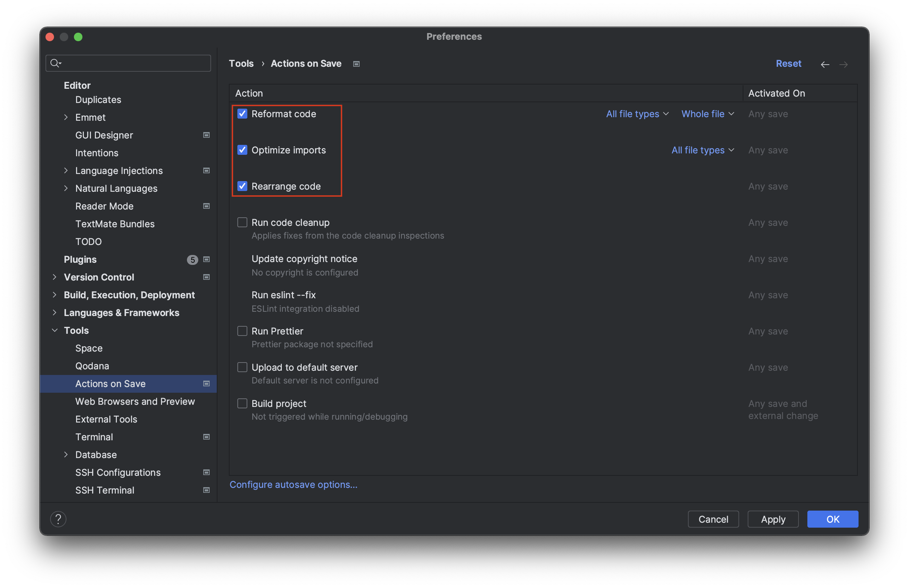
Task: Click project-level icon beside SSH Configurations
Action: pos(206,472)
